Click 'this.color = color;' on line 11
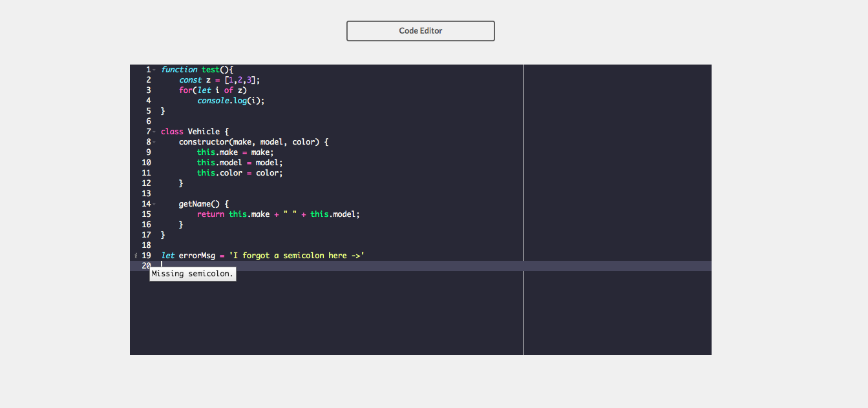Screen dimensions: 868x408 [x=240, y=173]
